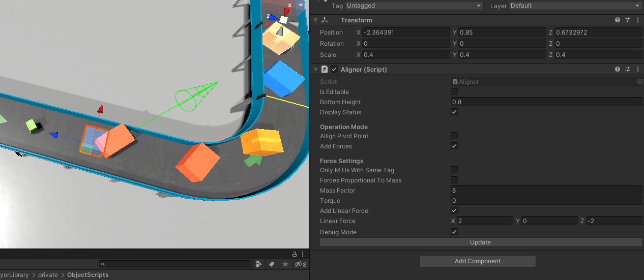Image resolution: width=644 pixels, height=280 pixels.
Task: Uncheck the Add Forces checkbox
Action: 454,146
